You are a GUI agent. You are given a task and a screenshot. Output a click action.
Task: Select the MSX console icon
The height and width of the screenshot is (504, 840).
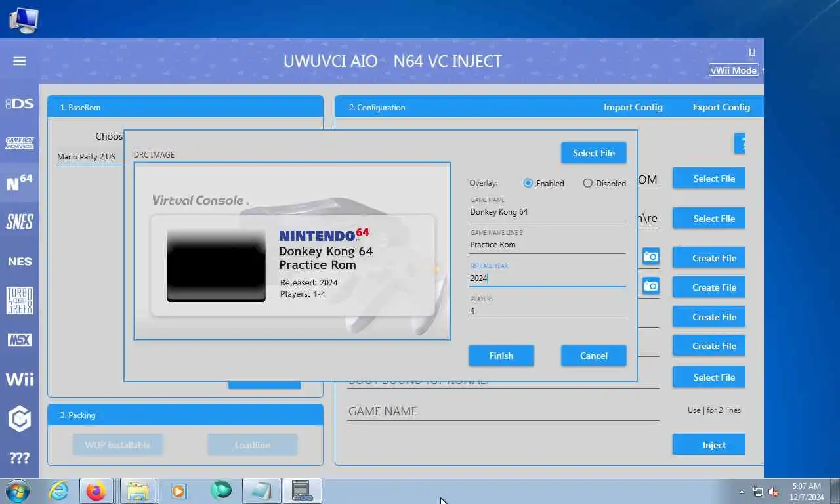(x=20, y=340)
